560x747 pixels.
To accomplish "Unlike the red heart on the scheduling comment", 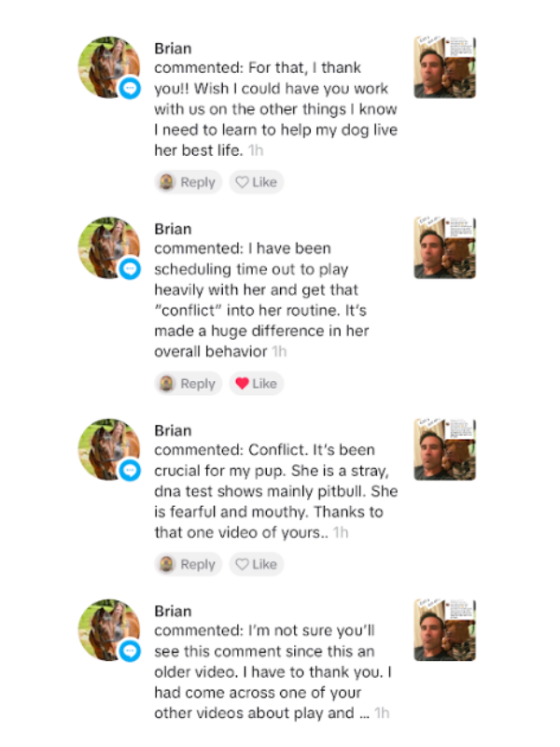I will click(243, 383).
